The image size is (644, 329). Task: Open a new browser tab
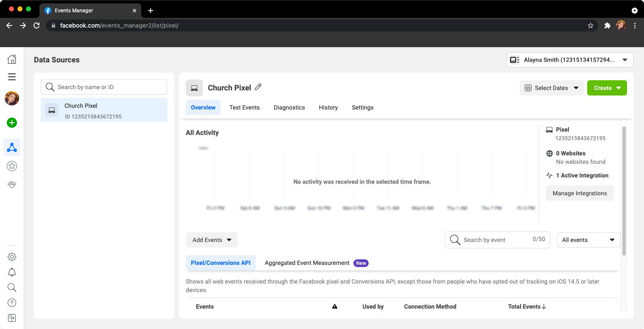coord(151,11)
